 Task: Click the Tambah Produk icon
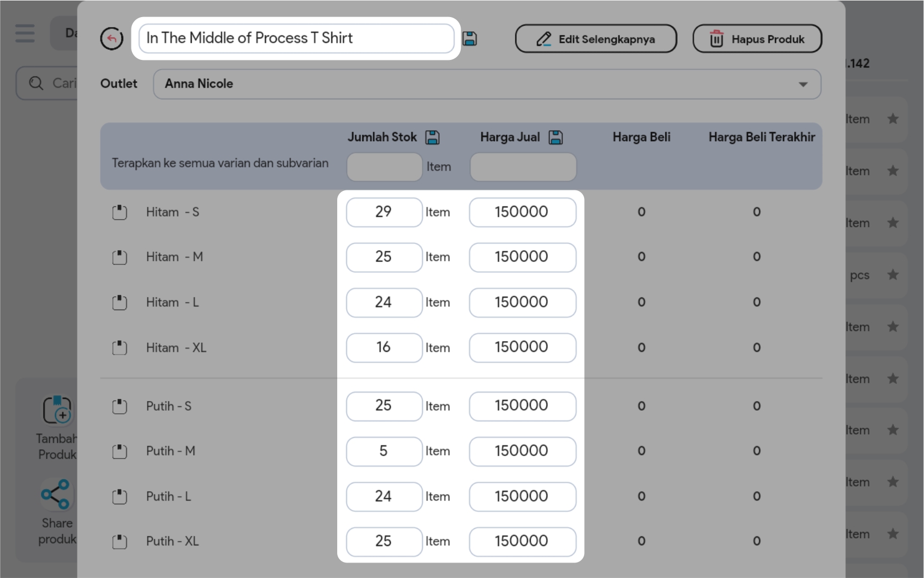tap(57, 410)
